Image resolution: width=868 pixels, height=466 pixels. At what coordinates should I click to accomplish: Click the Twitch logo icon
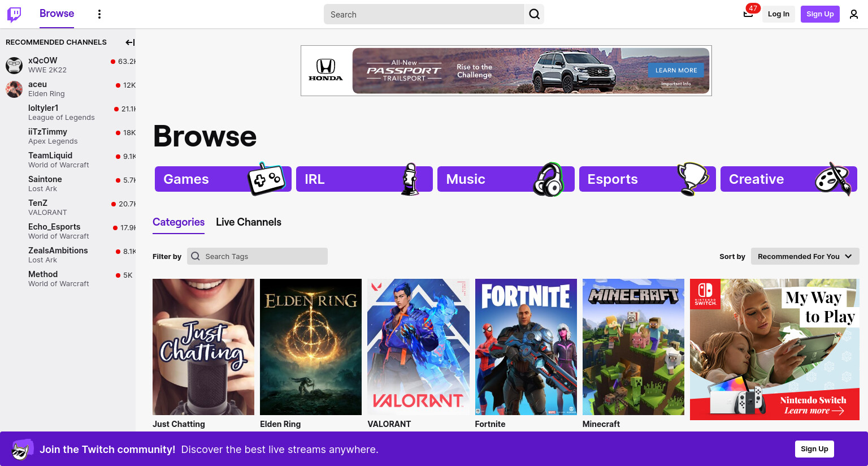14,14
